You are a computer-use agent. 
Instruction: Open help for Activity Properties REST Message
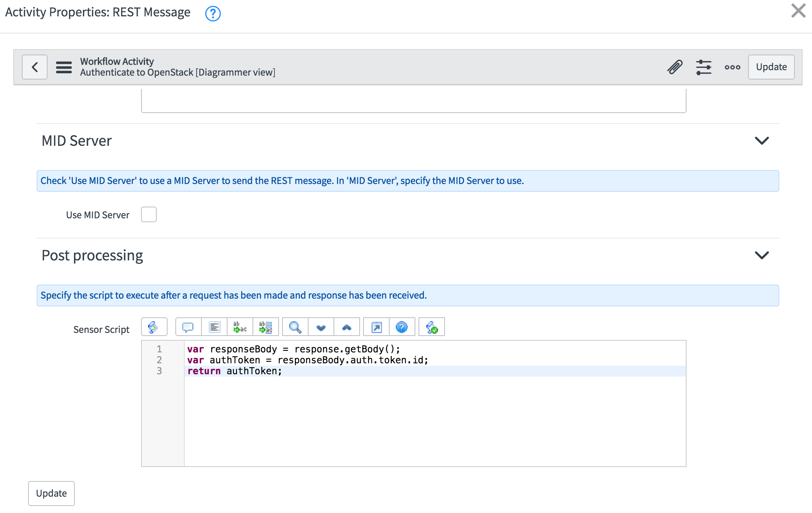point(213,14)
